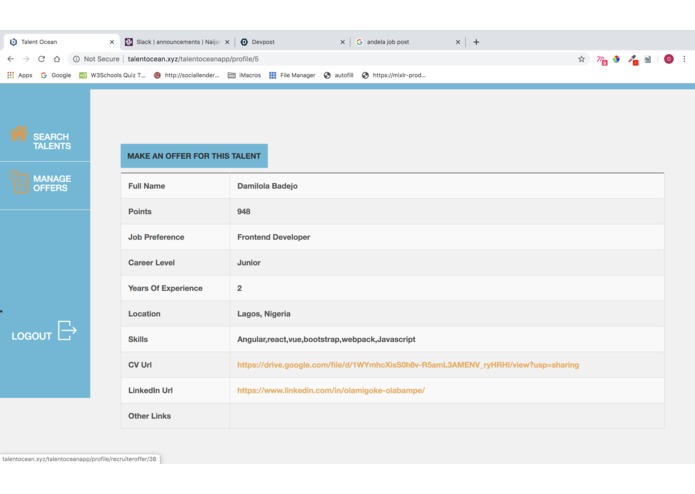
Task: Open the sociallender bookmark
Action: [187, 75]
